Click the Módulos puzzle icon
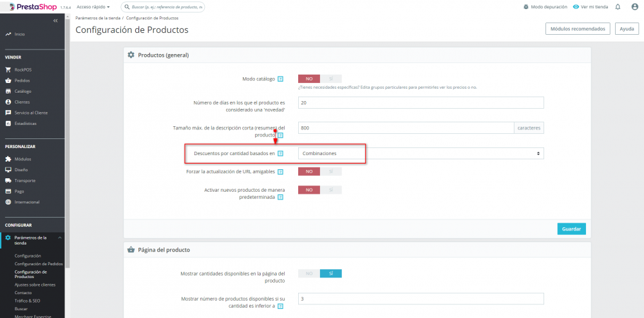 coord(8,159)
